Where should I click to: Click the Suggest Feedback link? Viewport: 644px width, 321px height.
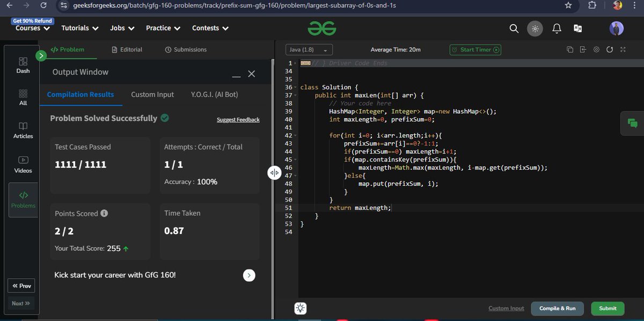pyautogui.click(x=238, y=120)
